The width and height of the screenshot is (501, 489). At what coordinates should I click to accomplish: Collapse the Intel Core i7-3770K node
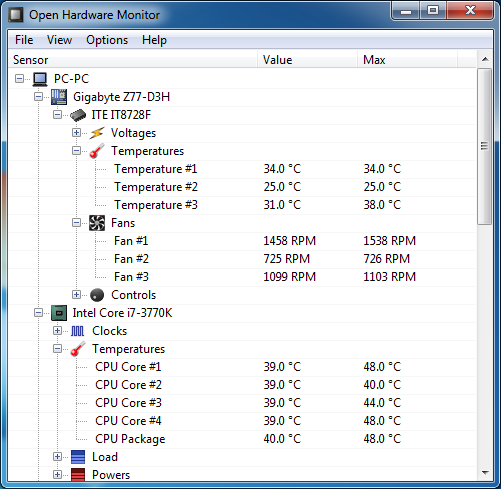(x=38, y=313)
